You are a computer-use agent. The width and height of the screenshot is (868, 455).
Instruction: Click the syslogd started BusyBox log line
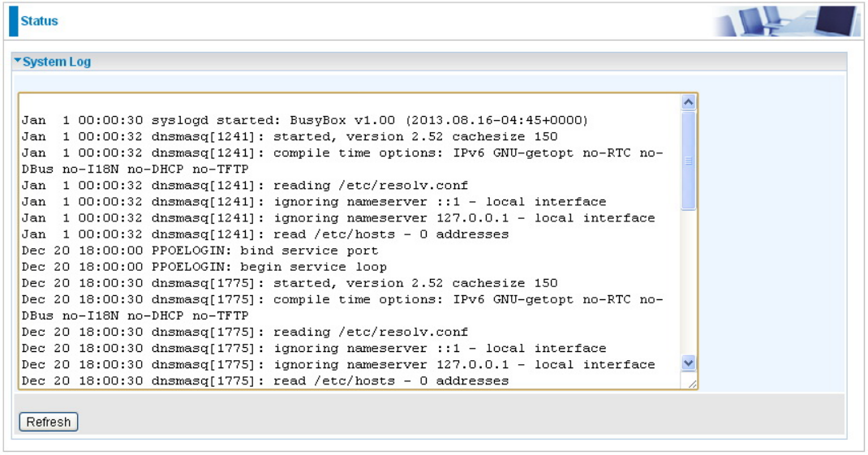click(304, 120)
